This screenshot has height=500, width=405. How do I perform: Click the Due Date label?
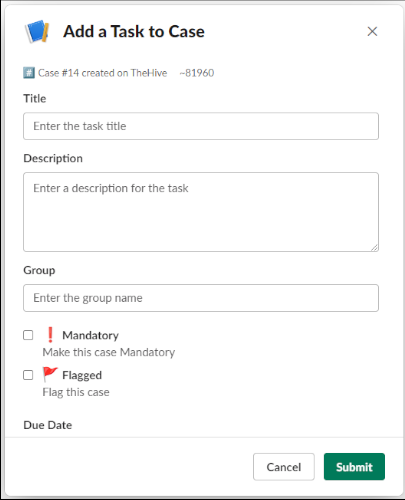pyautogui.click(x=48, y=425)
